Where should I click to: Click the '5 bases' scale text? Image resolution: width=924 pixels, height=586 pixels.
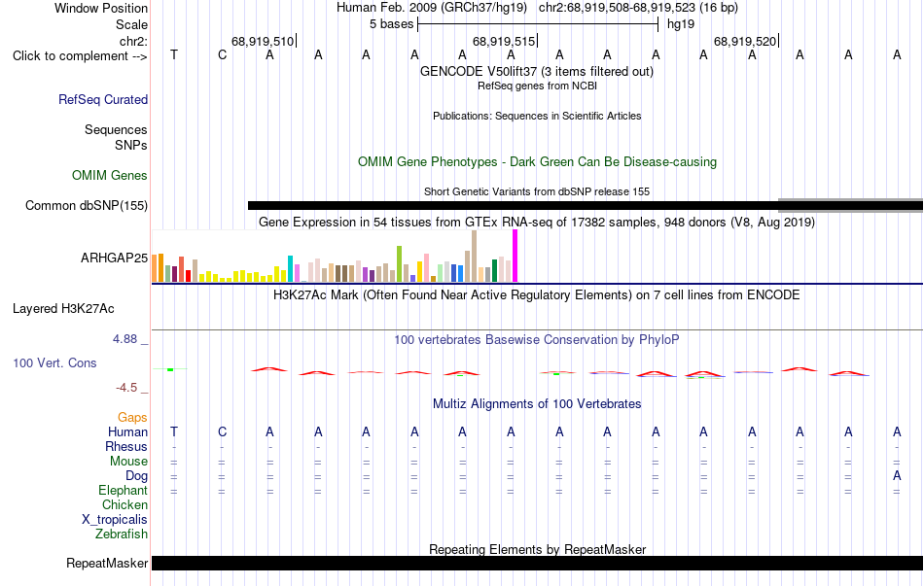tap(392, 24)
